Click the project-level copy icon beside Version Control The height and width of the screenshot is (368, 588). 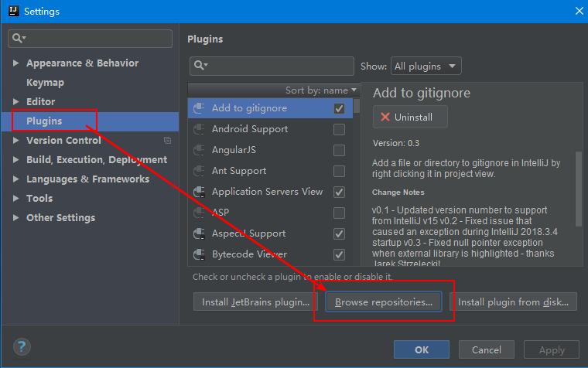(167, 140)
